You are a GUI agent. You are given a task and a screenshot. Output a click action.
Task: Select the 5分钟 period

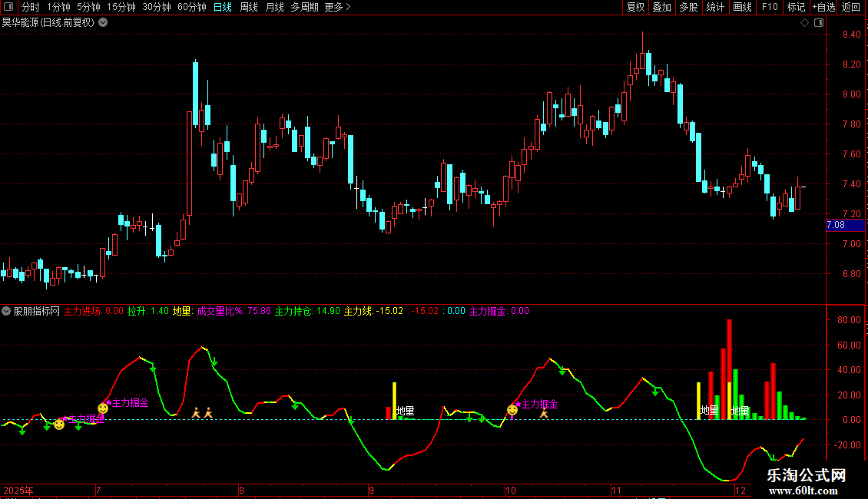click(x=88, y=7)
